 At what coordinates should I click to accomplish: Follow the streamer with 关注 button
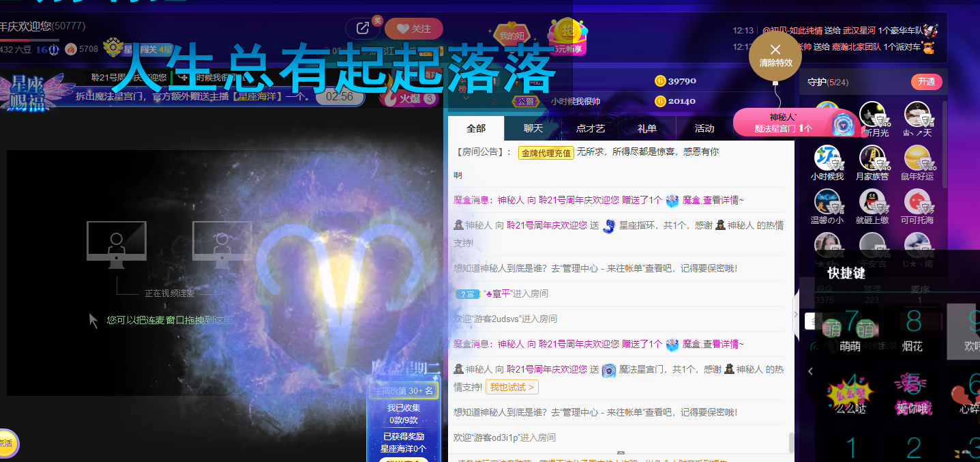coord(414,29)
